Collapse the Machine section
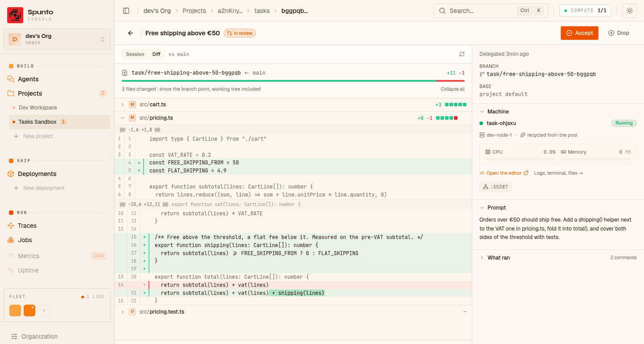The height and width of the screenshot is (344, 644). 482,112
